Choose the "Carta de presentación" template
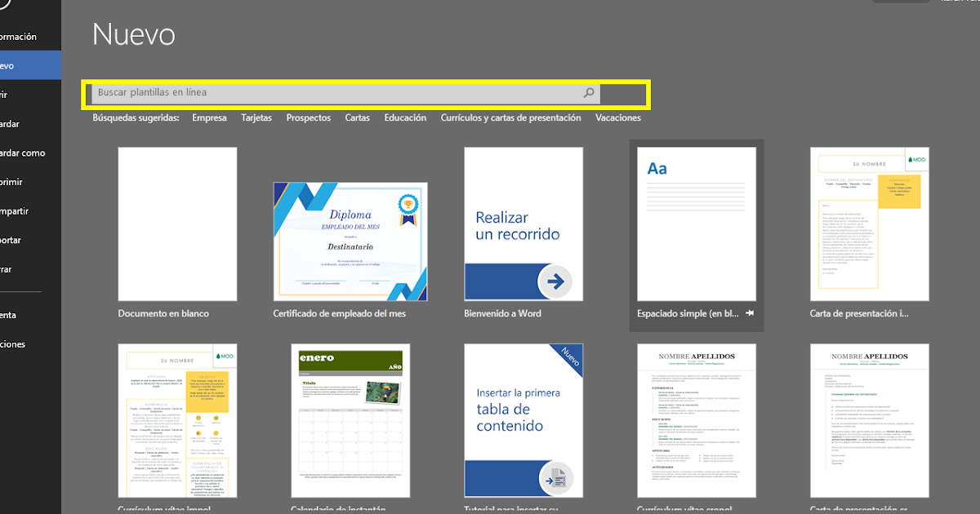The image size is (980, 514). tap(869, 224)
